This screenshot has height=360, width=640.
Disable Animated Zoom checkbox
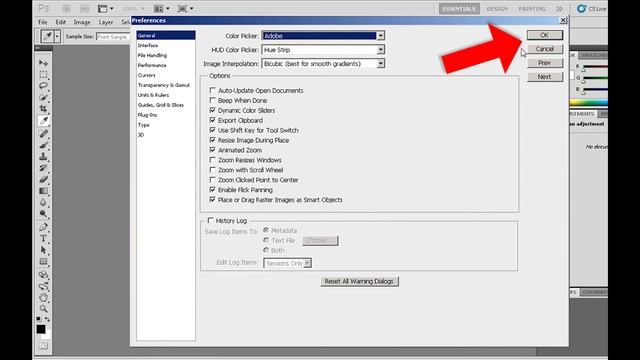pos(213,150)
